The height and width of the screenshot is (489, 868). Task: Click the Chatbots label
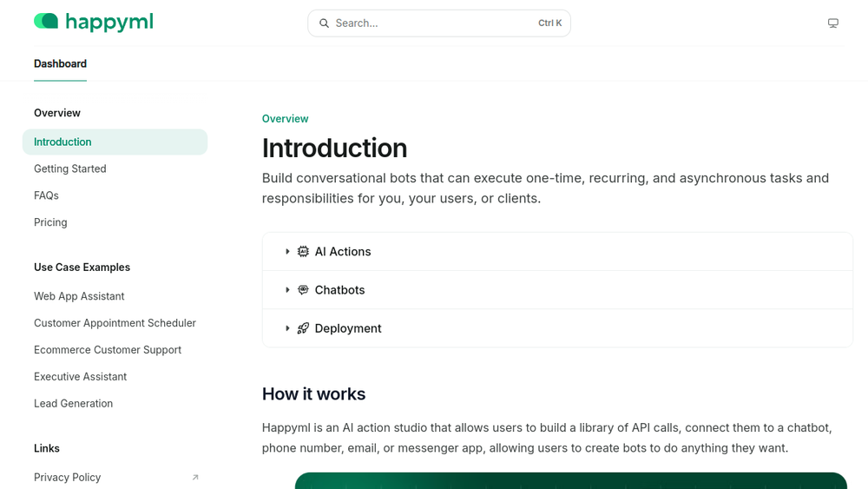(x=339, y=289)
